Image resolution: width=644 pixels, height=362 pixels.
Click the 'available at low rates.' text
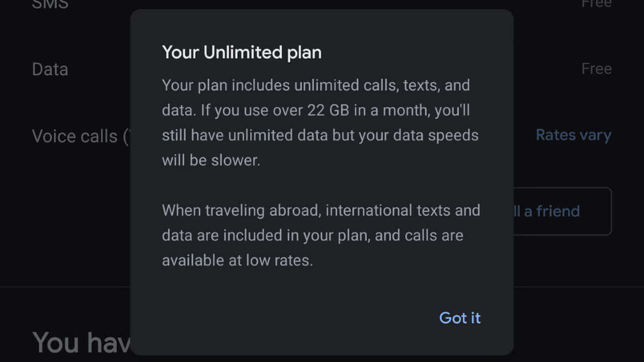coord(237,260)
